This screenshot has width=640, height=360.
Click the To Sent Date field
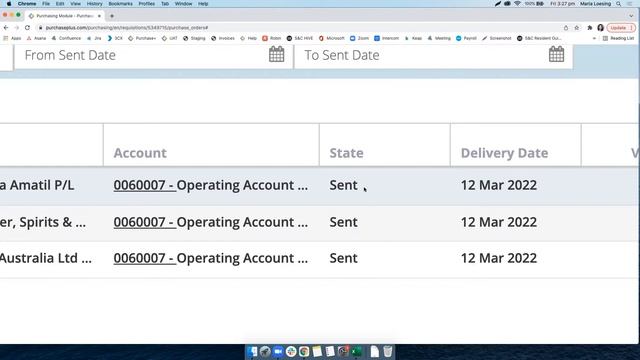pyautogui.click(x=433, y=55)
